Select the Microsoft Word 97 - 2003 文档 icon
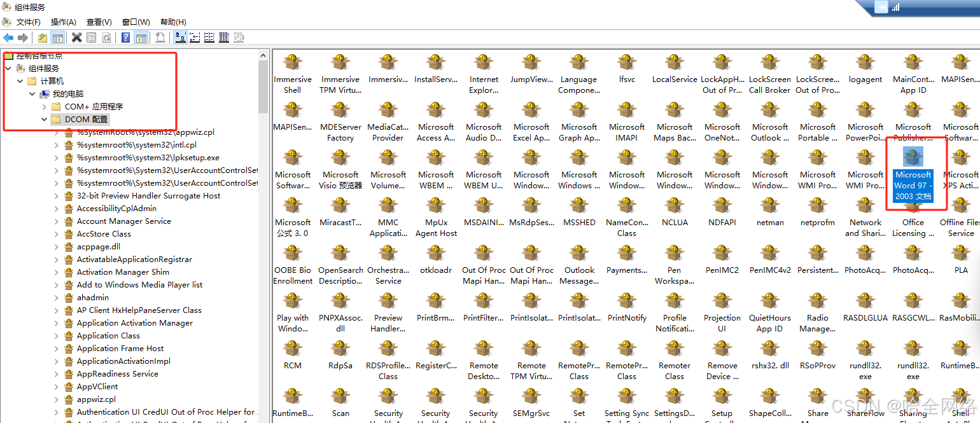This screenshot has height=423, width=980. point(913,174)
